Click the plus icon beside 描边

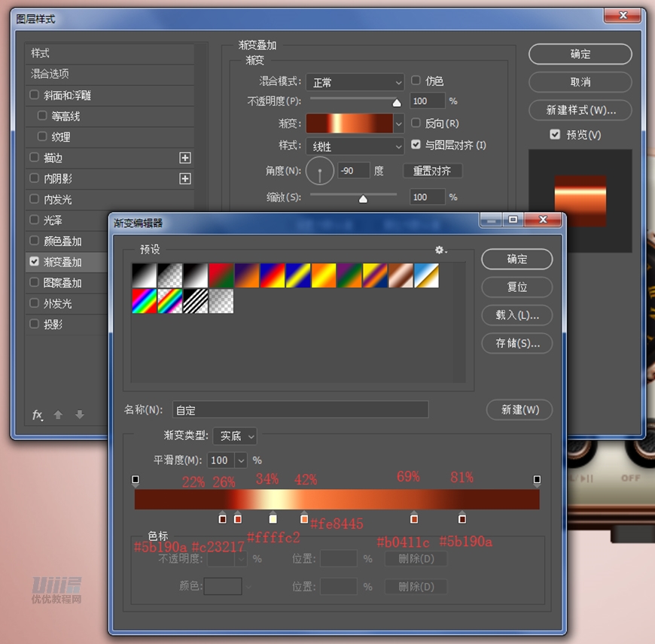point(185,158)
